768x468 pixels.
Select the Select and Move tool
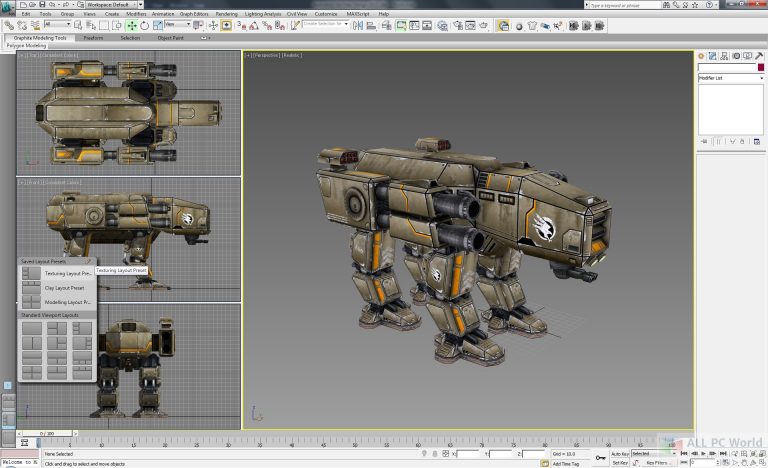[131, 25]
